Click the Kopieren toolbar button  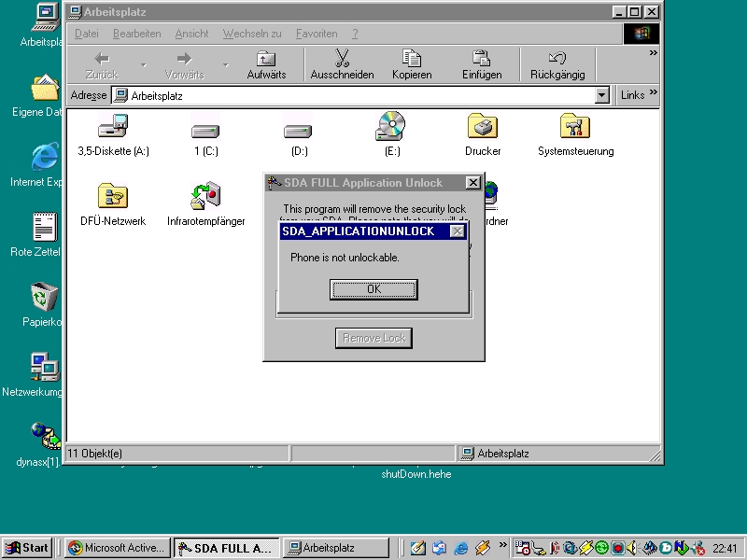[x=412, y=64]
